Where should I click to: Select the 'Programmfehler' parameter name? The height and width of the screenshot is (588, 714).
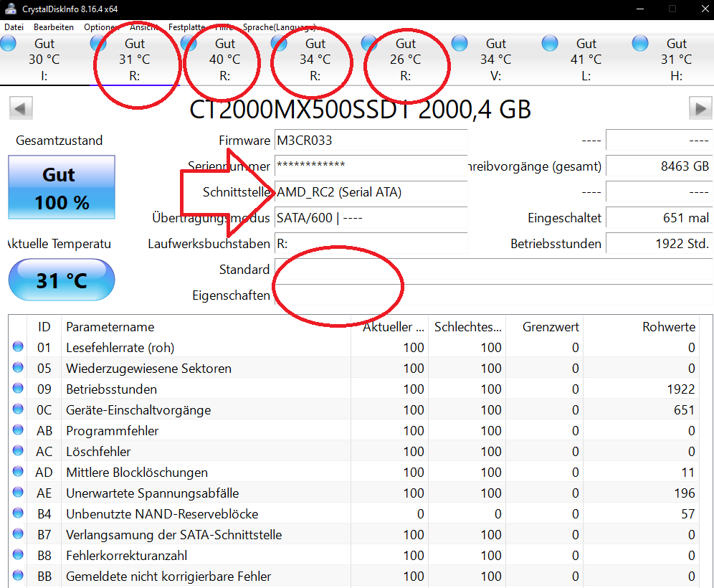(x=112, y=431)
